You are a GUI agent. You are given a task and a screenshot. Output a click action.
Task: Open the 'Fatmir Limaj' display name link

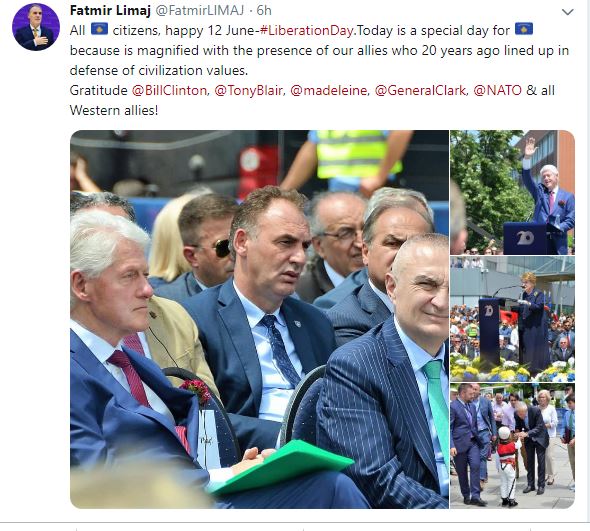click(x=110, y=10)
